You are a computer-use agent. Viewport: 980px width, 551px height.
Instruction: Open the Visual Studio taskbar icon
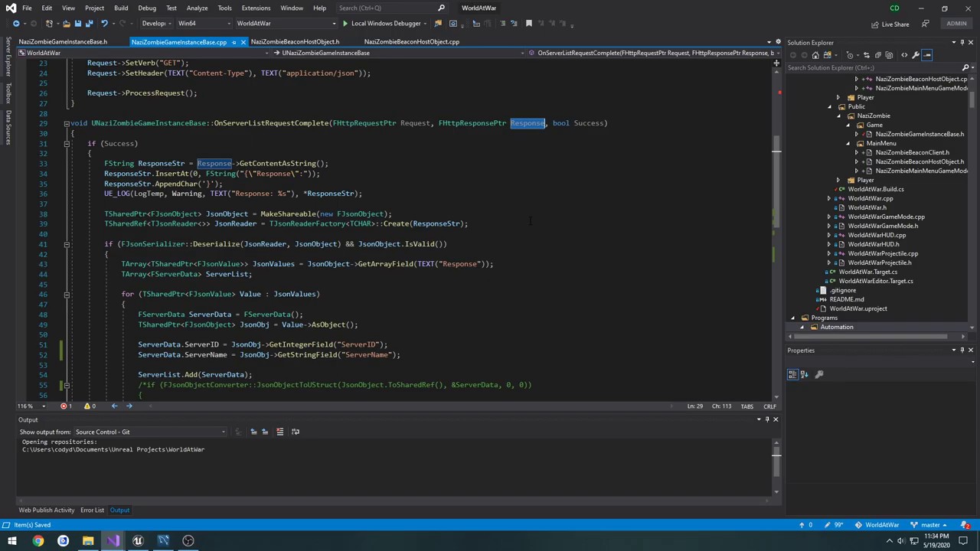pyautogui.click(x=113, y=541)
